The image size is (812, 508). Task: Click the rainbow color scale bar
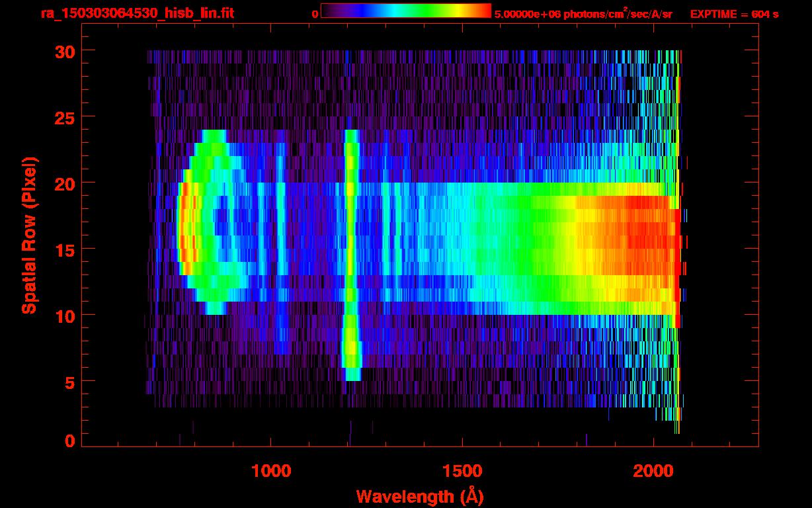pos(406,11)
